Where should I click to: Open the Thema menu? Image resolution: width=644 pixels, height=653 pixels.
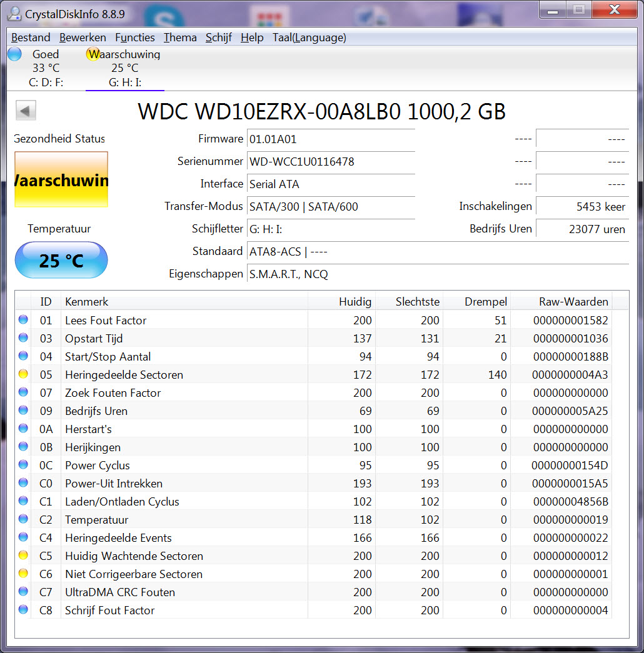(180, 37)
